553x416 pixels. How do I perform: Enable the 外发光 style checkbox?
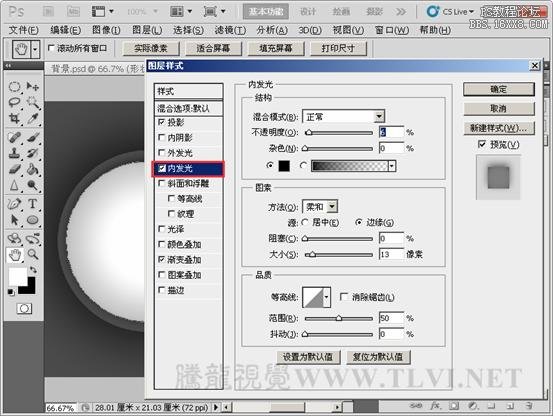click(162, 153)
